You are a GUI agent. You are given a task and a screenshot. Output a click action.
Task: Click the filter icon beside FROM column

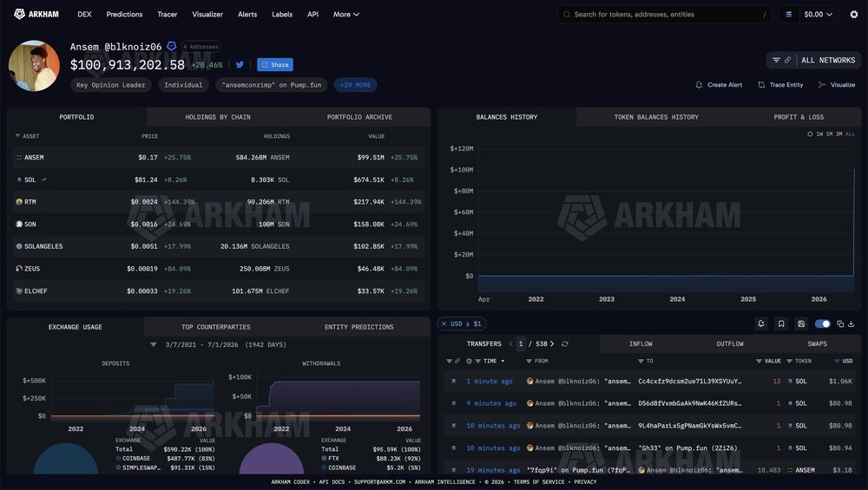pos(529,361)
